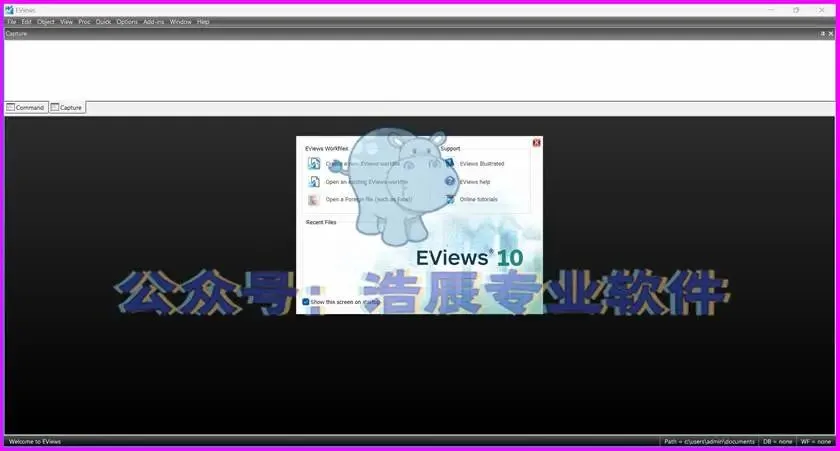This screenshot has height=451, width=840.
Task: Open the Add-ins menu
Action: click(154, 22)
